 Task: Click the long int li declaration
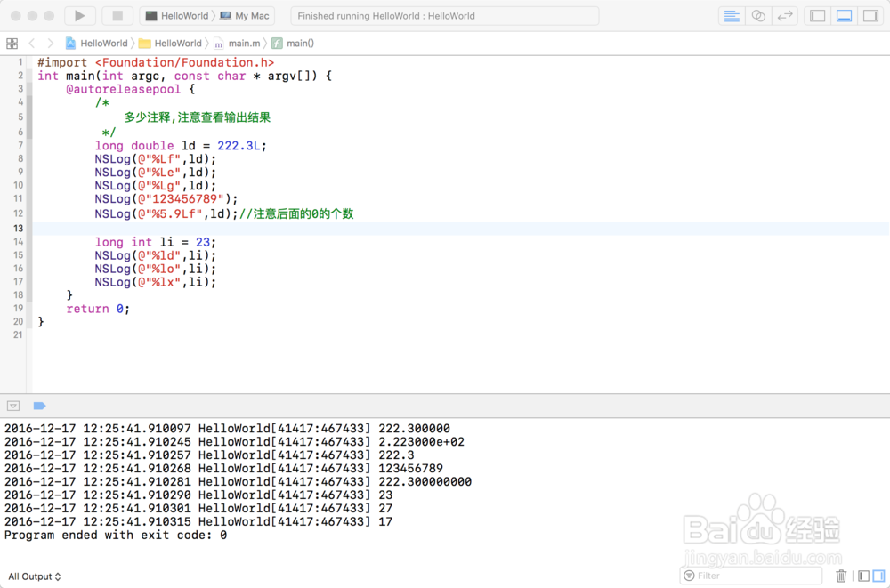(156, 242)
